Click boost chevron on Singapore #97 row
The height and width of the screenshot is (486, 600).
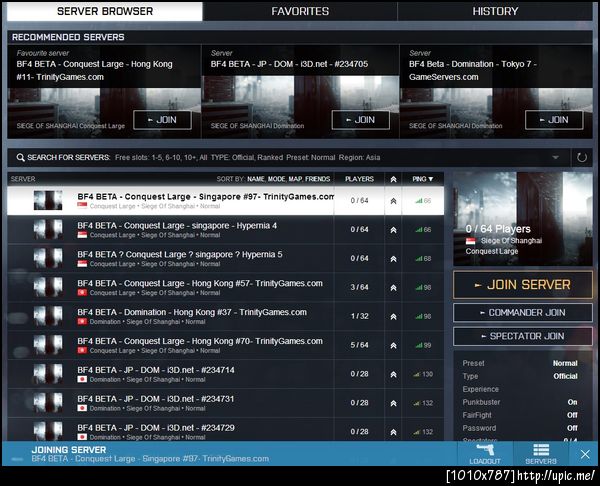click(393, 201)
